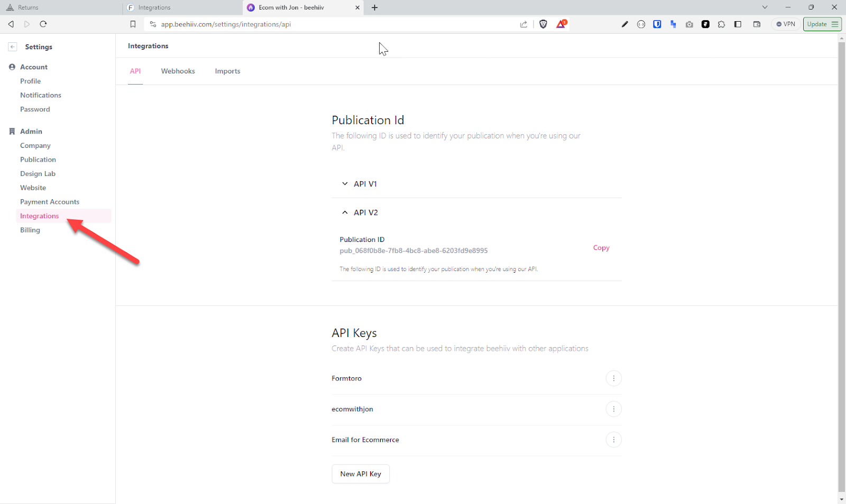Switch to the Imports tab
The height and width of the screenshot is (504, 846).
point(227,71)
